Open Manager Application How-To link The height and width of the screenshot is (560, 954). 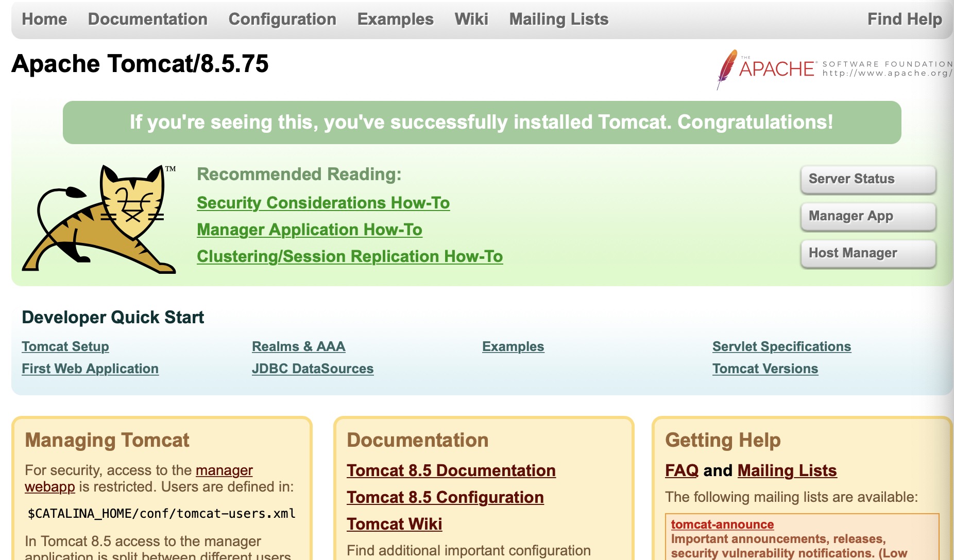[310, 230]
